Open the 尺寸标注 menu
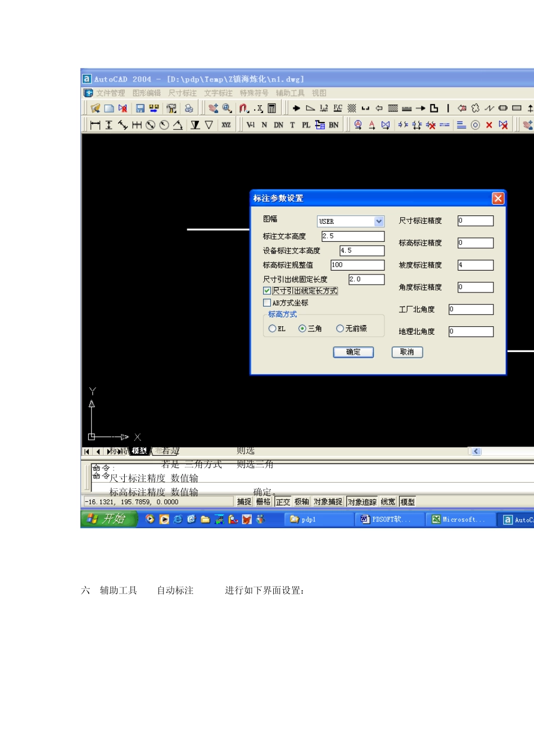Viewport: 534px width, 756px height. [183, 93]
